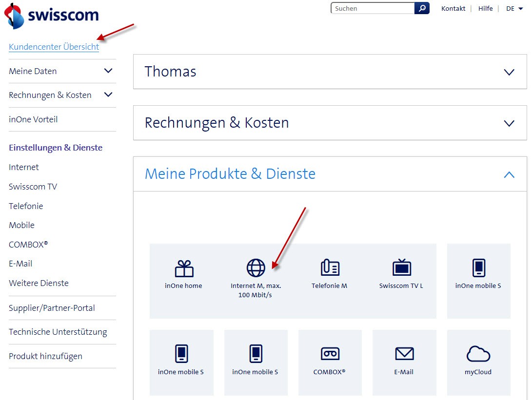Image resolution: width=532 pixels, height=400 pixels.
Task: Collapse the Meine Produkte & Dienste panel
Action: 509,174
